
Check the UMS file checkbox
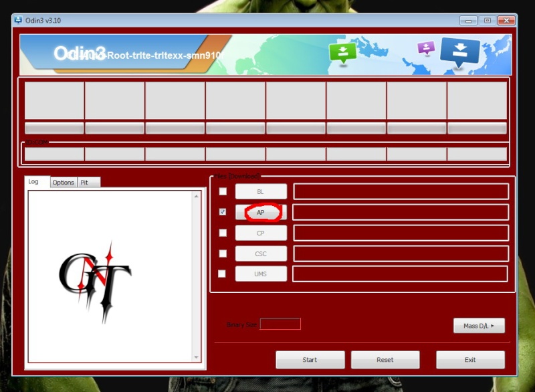[222, 274]
